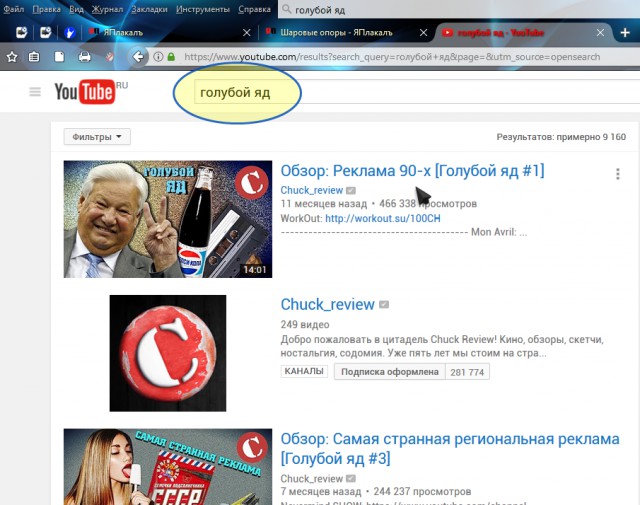Open the Инструменты menu
Viewport: 640px width, 505px height.
[202, 9]
